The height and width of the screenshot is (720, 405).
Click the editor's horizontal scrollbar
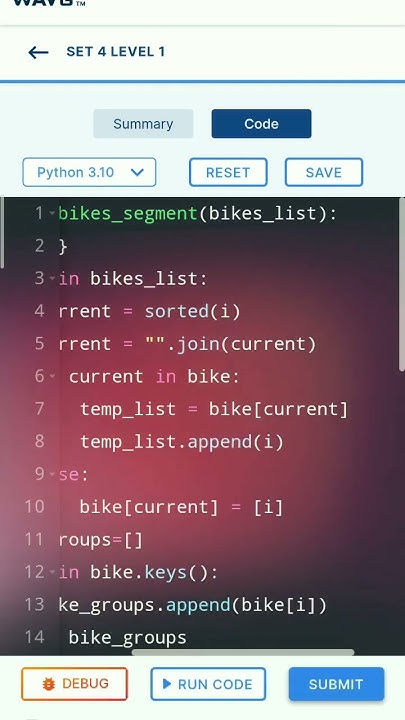tap(243, 652)
